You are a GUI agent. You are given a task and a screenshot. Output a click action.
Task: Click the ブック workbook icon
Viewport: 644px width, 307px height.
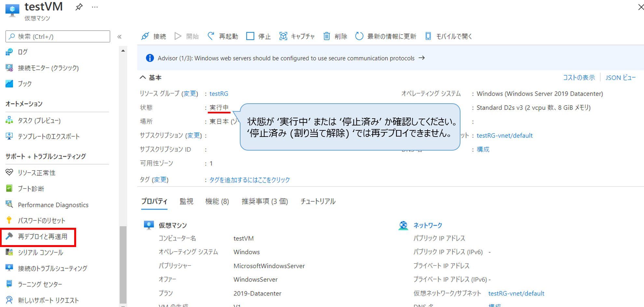(x=9, y=84)
